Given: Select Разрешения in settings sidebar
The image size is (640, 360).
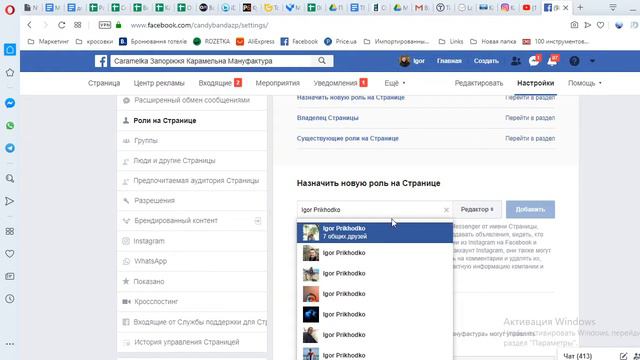Looking at the screenshot, I should 192,200.
